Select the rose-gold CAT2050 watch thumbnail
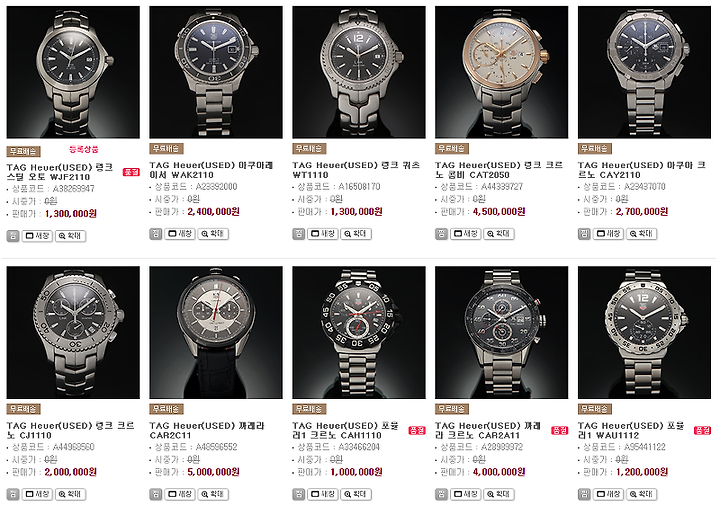This screenshot has height=515, width=720. point(501,72)
